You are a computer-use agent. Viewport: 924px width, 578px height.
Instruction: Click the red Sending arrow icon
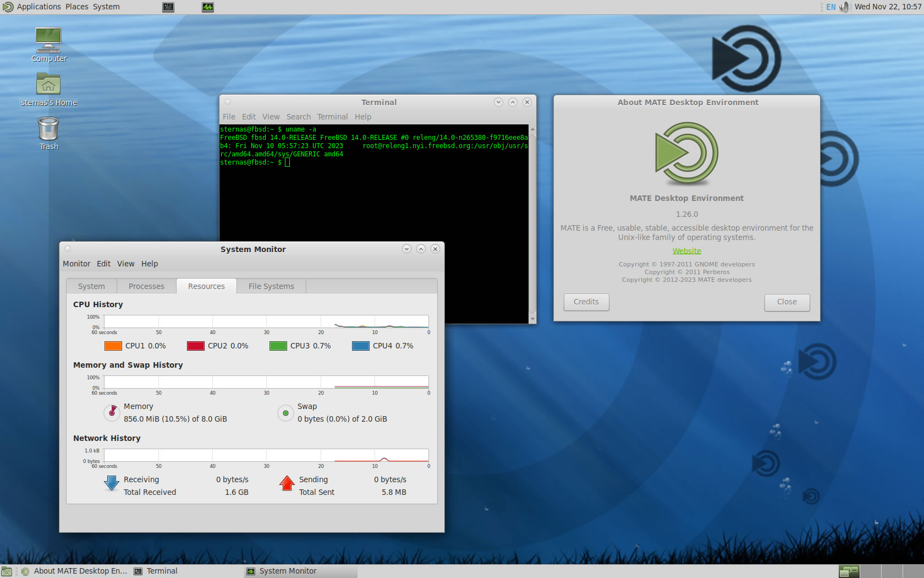point(287,483)
